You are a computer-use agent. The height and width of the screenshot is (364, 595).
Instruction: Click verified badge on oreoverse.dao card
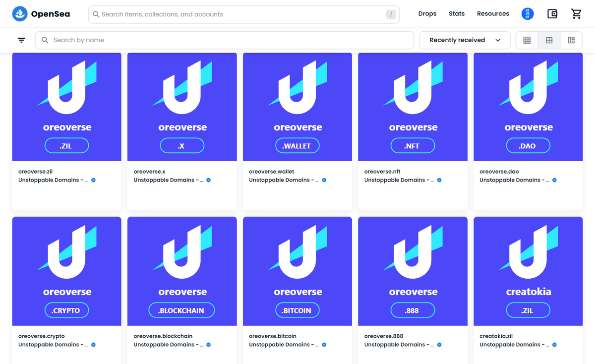coord(555,180)
